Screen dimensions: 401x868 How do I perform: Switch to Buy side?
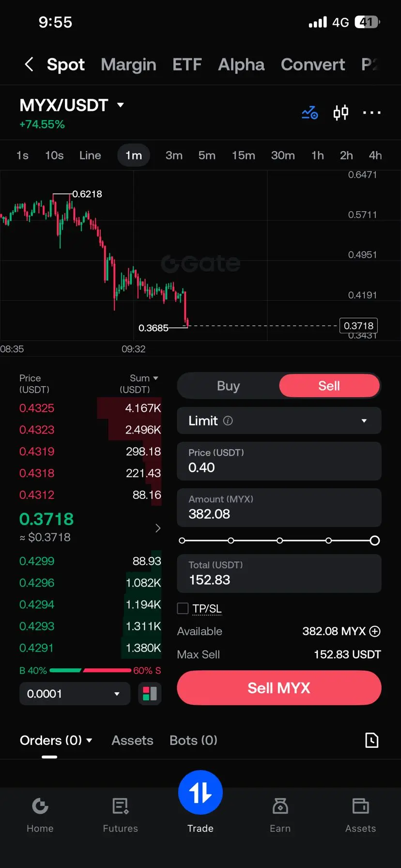tap(228, 386)
